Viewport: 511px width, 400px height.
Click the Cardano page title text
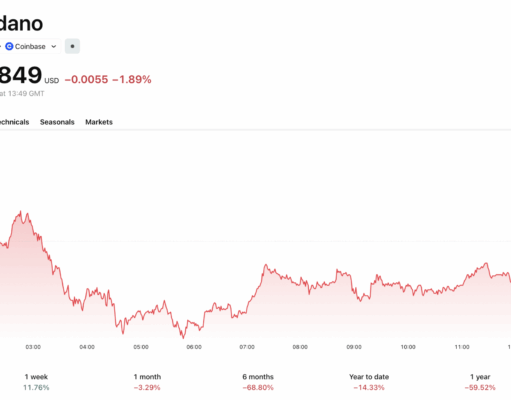click(21, 23)
